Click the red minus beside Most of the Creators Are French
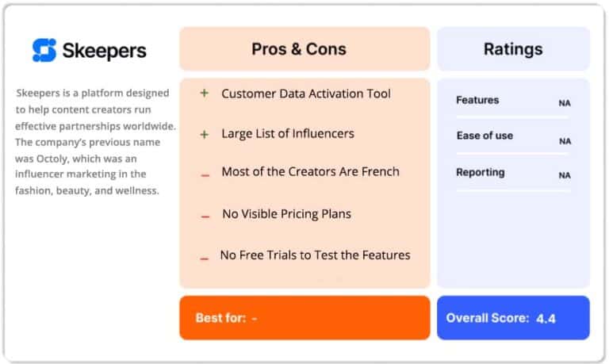Screen dimensions: 609x364 click(205, 175)
